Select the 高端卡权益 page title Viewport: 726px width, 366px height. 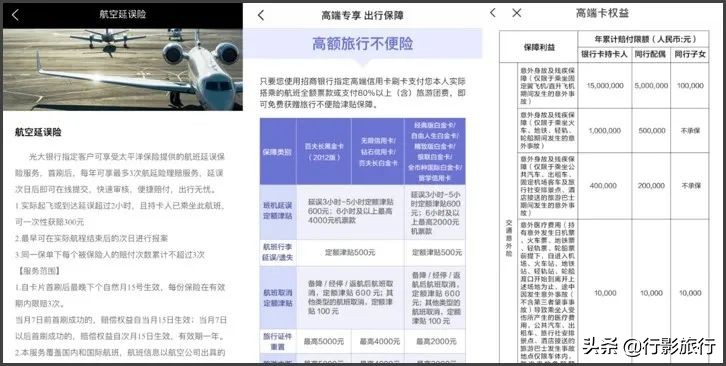[602, 13]
